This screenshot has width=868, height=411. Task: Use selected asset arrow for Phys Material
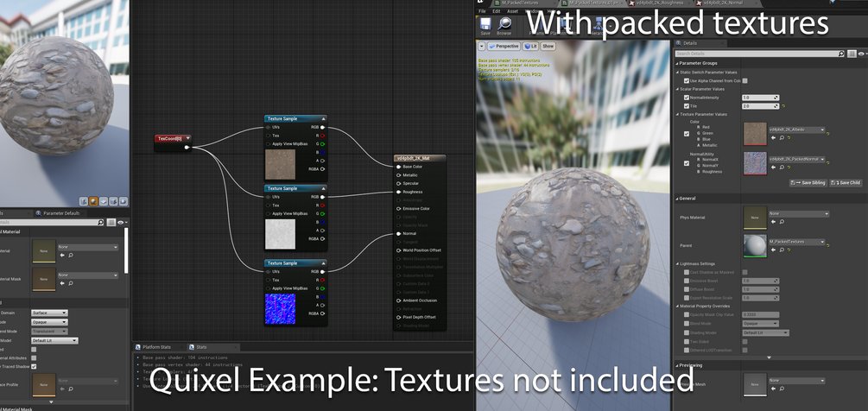tap(773, 221)
